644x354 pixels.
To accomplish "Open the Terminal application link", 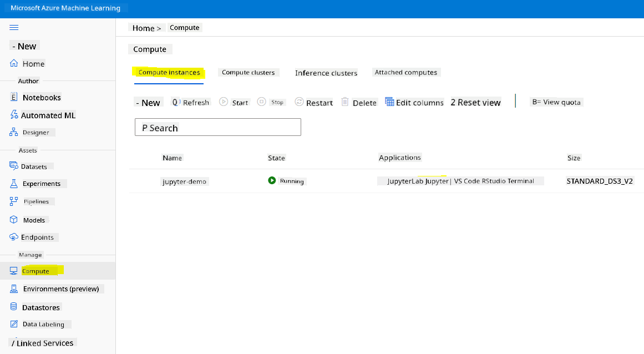I will tap(521, 181).
